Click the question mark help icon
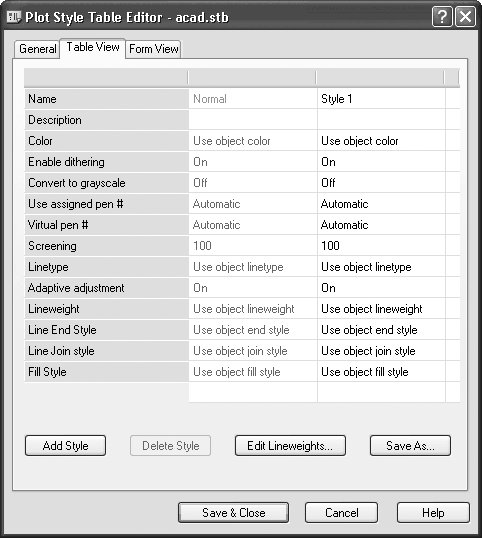The width and height of the screenshot is (482, 538). coord(442,16)
